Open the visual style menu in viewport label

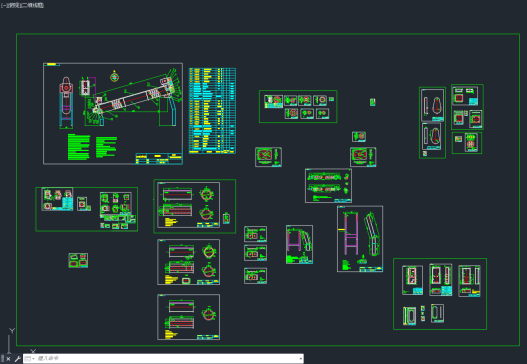click(32, 5)
